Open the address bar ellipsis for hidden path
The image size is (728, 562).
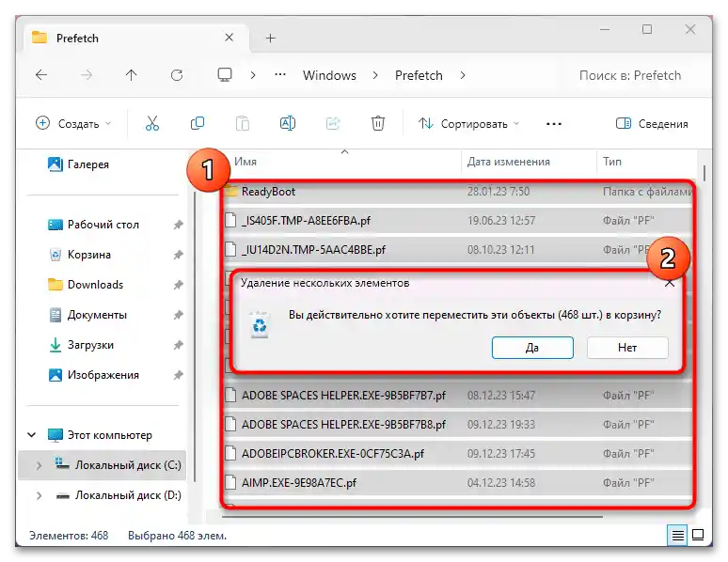point(280,75)
